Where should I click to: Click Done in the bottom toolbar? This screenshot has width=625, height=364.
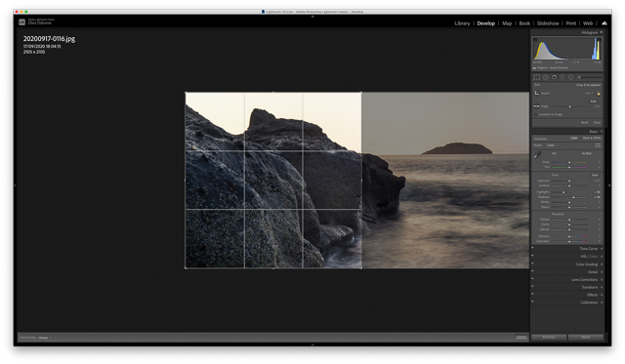pyautogui.click(x=521, y=338)
